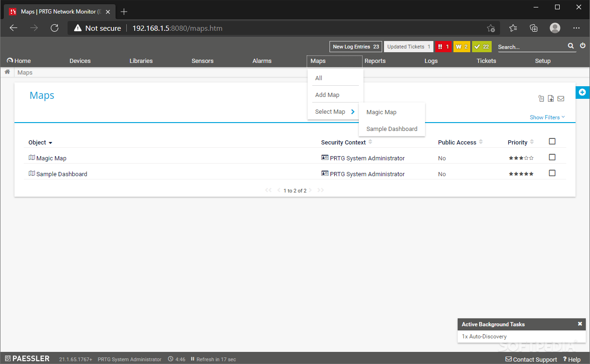Screen dimensions: 590x364
Task: Click the envelope icon on Maps page
Action: (561, 98)
